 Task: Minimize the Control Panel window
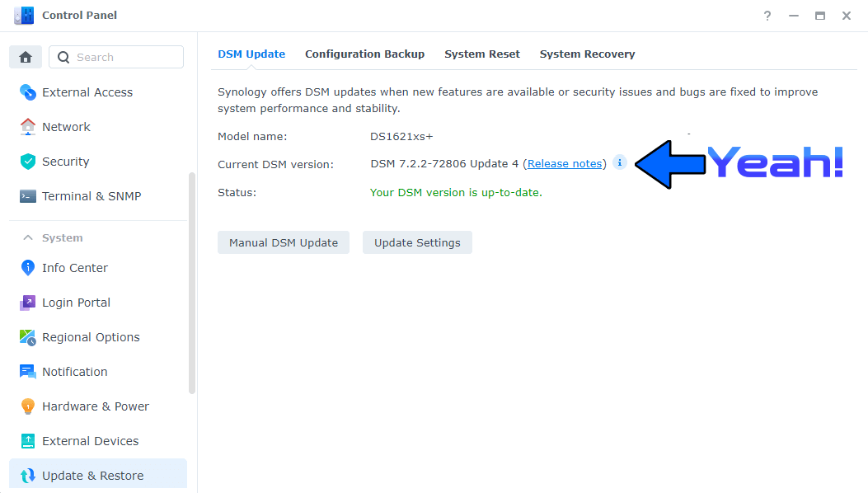794,16
